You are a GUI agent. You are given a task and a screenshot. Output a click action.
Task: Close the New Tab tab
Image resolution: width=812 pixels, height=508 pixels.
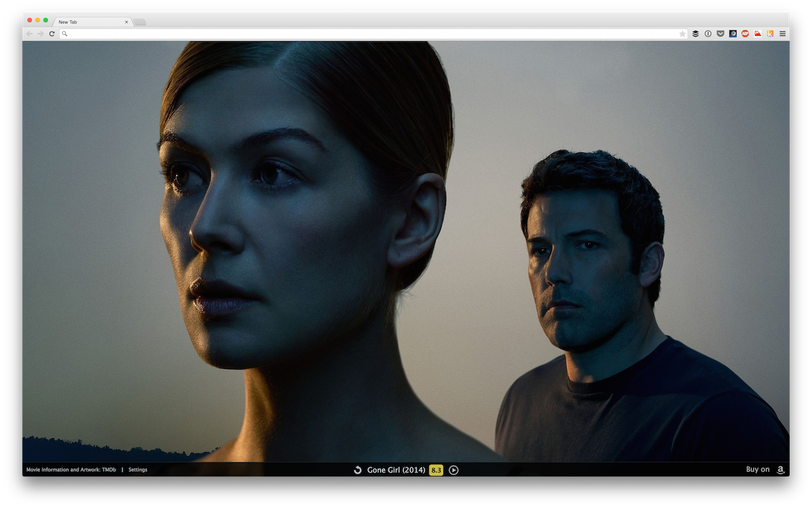click(x=126, y=22)
